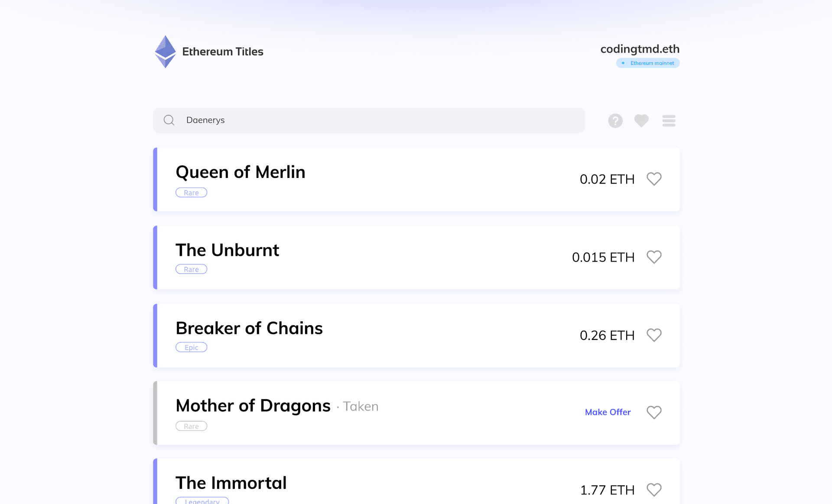The width and height of the screenshot is (832, 504).
Task: Favorite The Immortal title
Action: click(x=654, y=490)
